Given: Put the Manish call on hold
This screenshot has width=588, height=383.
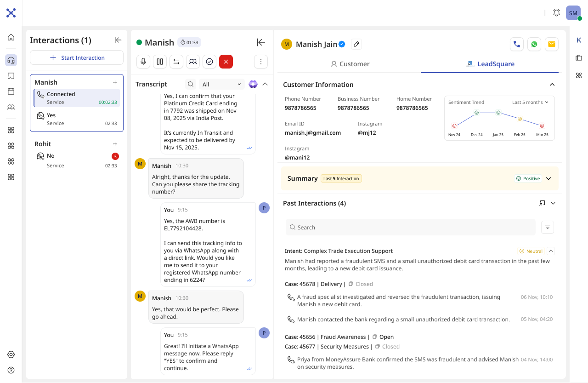Looking at the screenshot, I should (160, 62).
